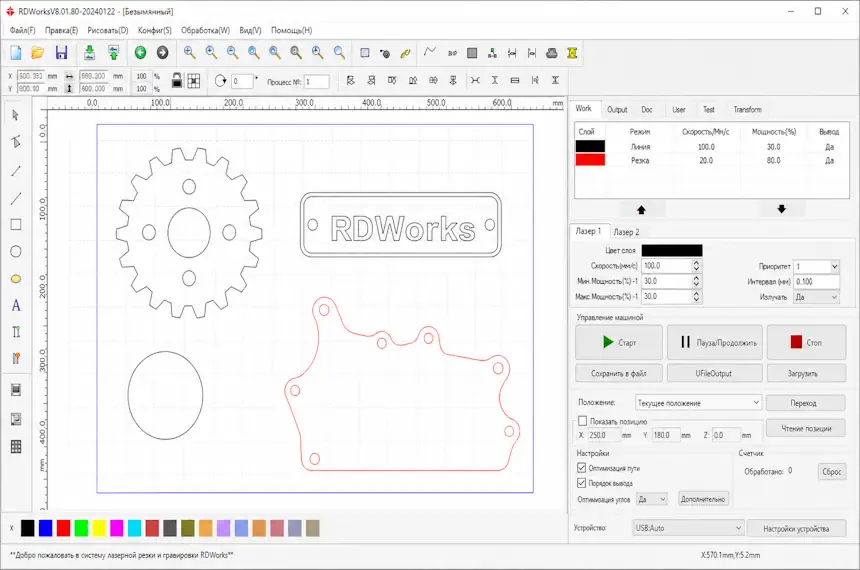
Task: Switch to the Лазер 2 tab
Action: [626, 232]
